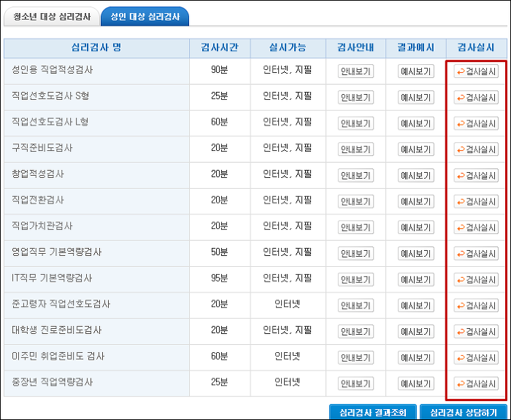Start 대학생 진로준비도검사 via 검사실시

tap(476, 332)
